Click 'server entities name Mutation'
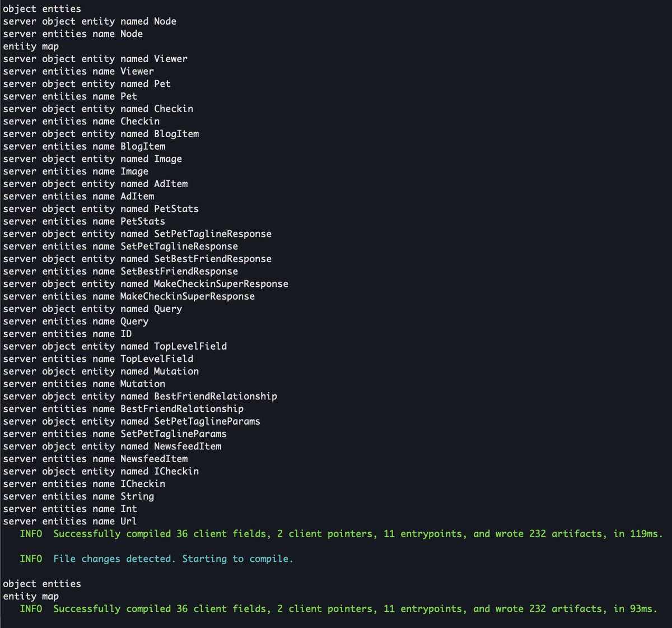 (84, 384)
